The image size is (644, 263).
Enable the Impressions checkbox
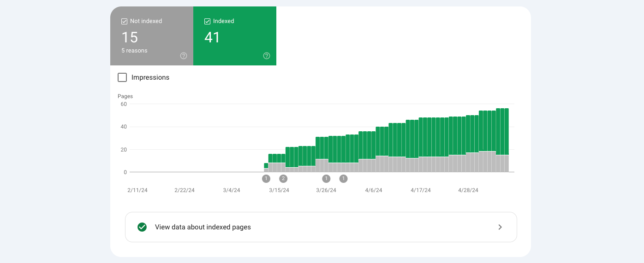pyautogui.click(x=122, y=77)
